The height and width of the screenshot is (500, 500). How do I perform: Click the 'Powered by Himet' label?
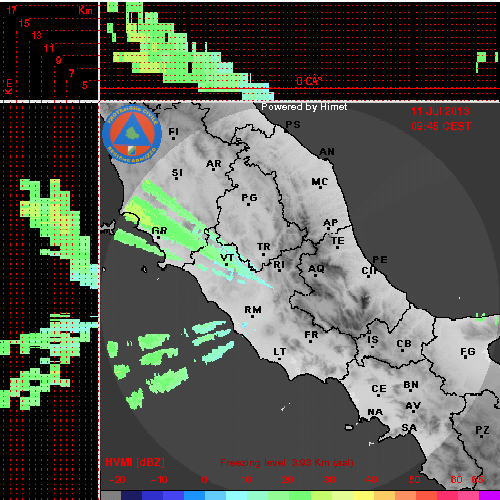pos(304,107)
